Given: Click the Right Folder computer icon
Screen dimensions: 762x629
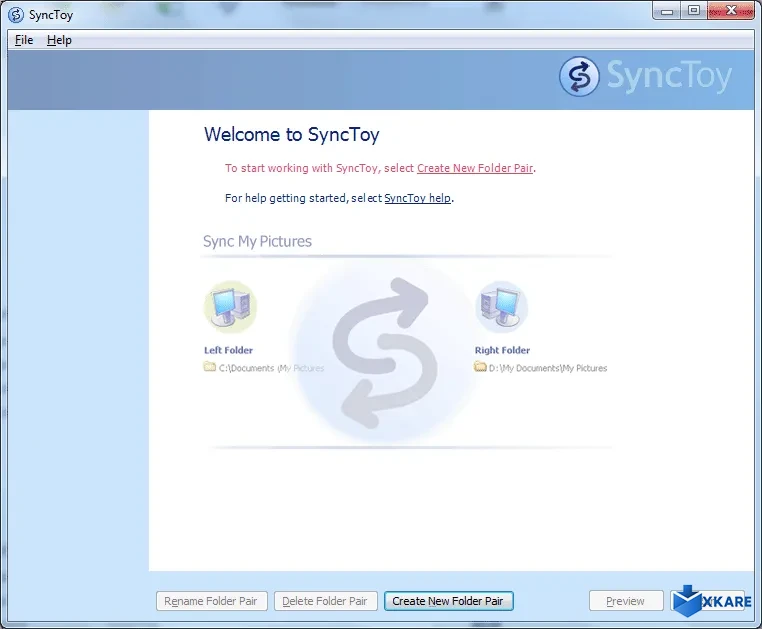Looking at the screenshot, I should coord(501,307).
